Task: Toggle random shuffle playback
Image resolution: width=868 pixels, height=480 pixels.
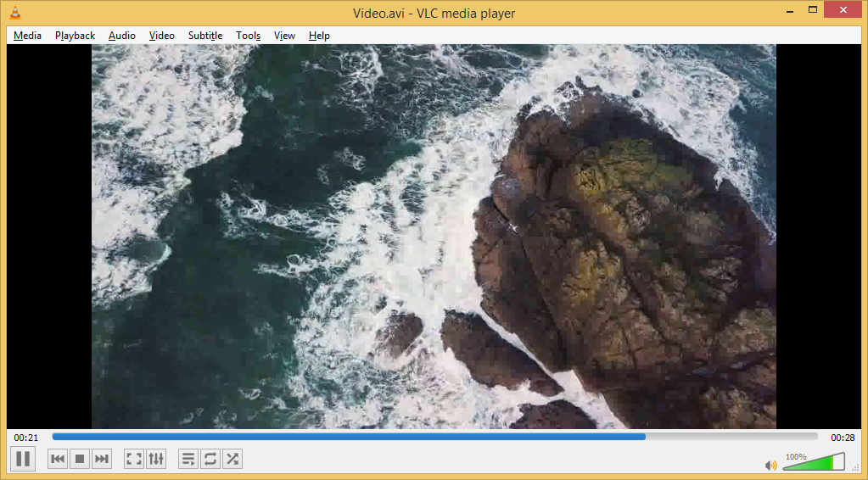Action: 232,459
